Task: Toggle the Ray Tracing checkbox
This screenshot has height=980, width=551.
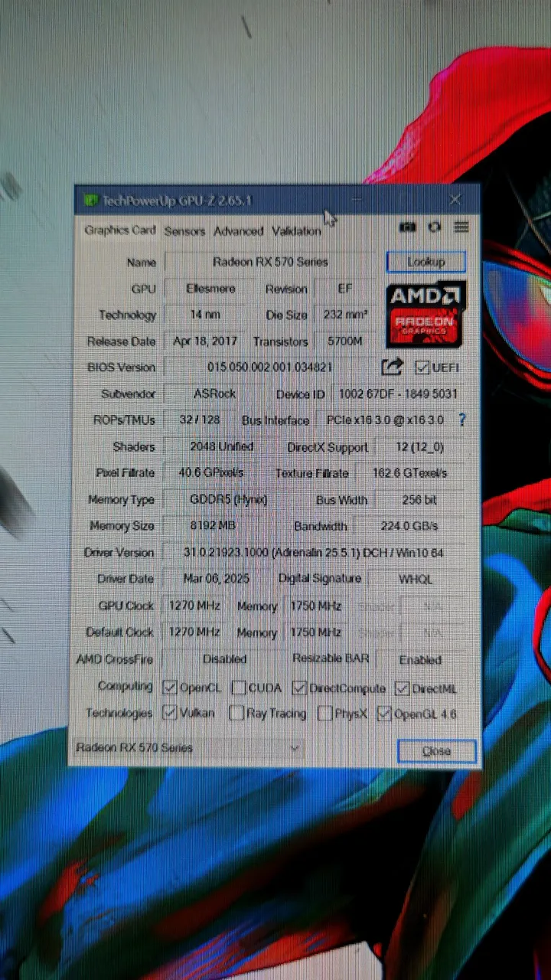Action: 236,714
